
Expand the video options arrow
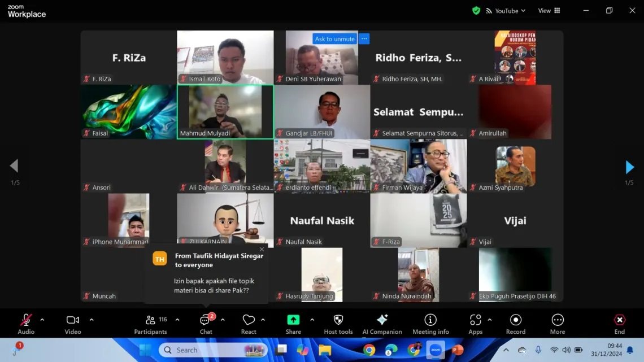[x=92, y=320]
